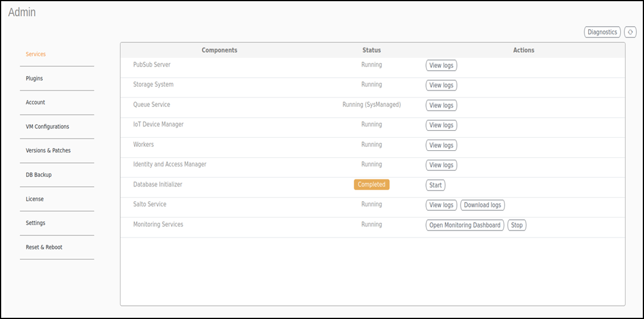Click the Components column header
Viewport: 644px width, 319px height.
click(219, 50)
